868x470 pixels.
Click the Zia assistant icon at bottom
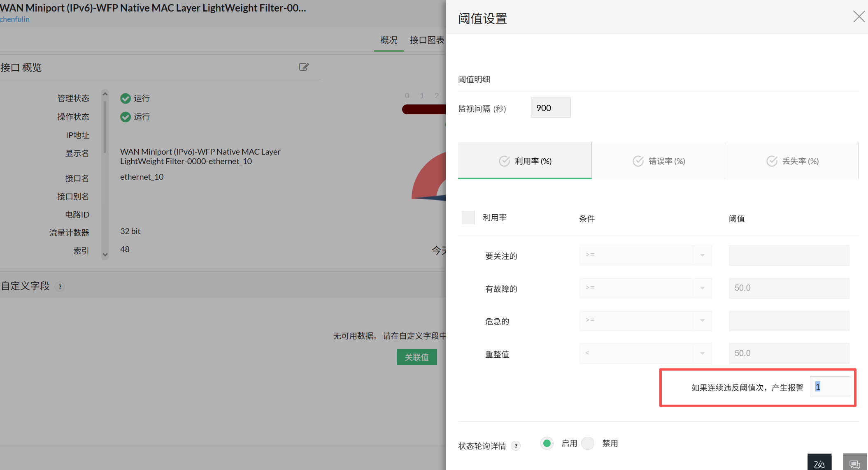(819, 463)
